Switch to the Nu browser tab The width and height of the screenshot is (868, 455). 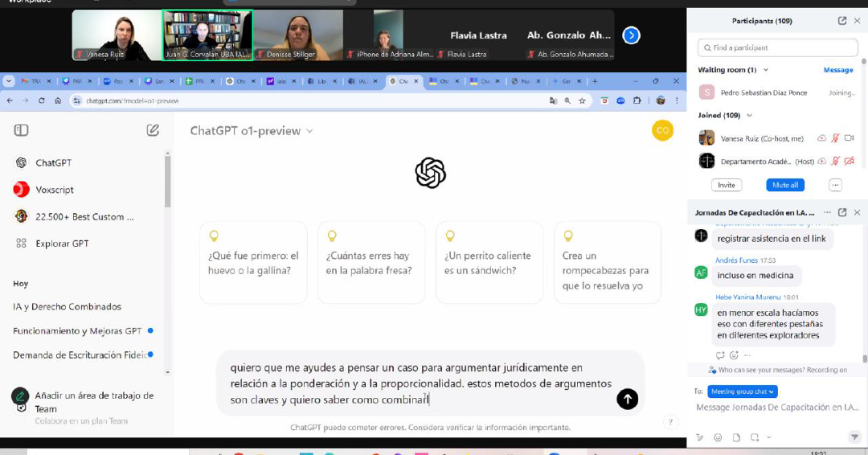tap(525, 81)
